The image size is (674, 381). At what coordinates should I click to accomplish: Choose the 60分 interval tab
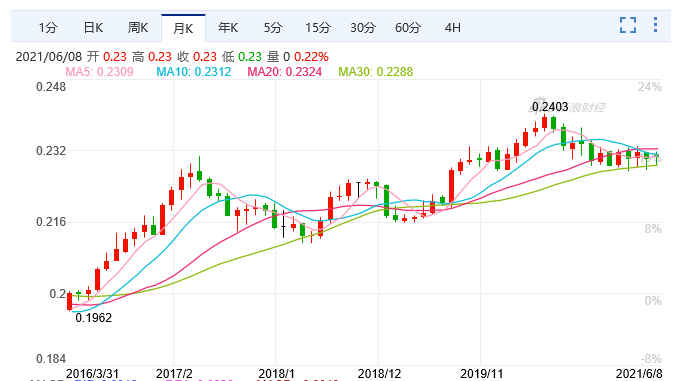tap(408, 28)
